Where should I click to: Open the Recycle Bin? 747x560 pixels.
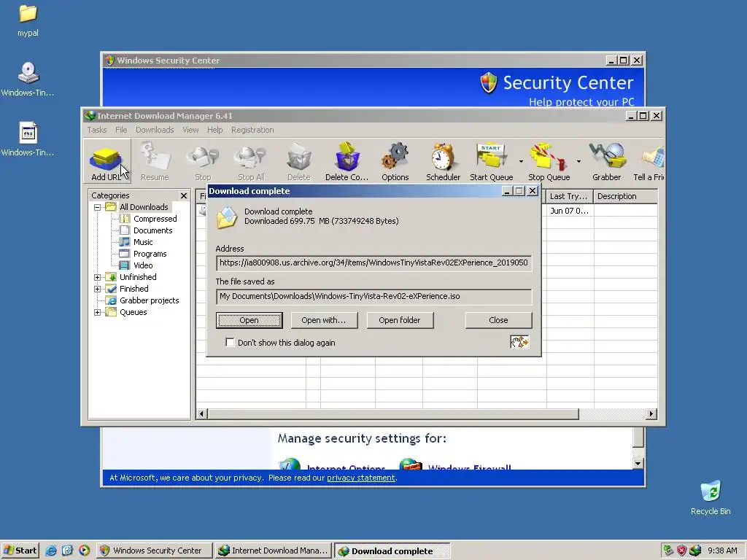[x=711, y=497]
